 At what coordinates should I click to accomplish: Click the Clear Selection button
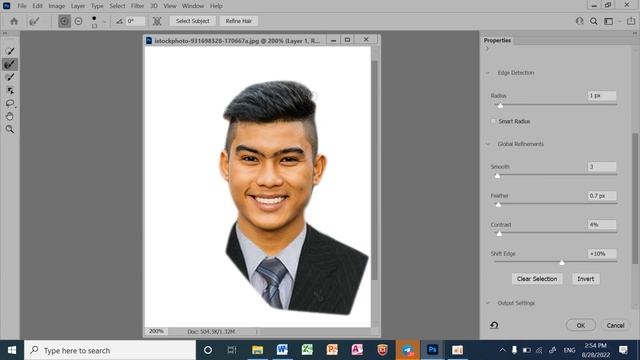(537, 279)
